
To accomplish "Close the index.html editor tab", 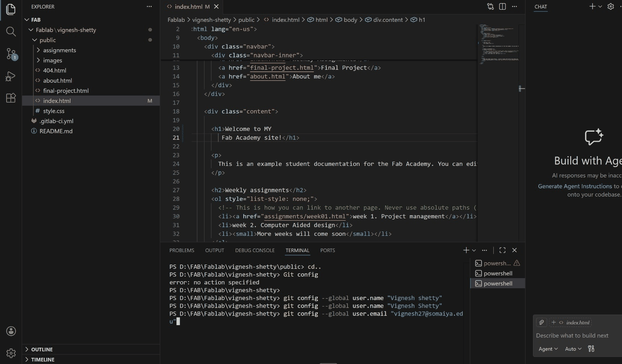I will pos(217,7).
